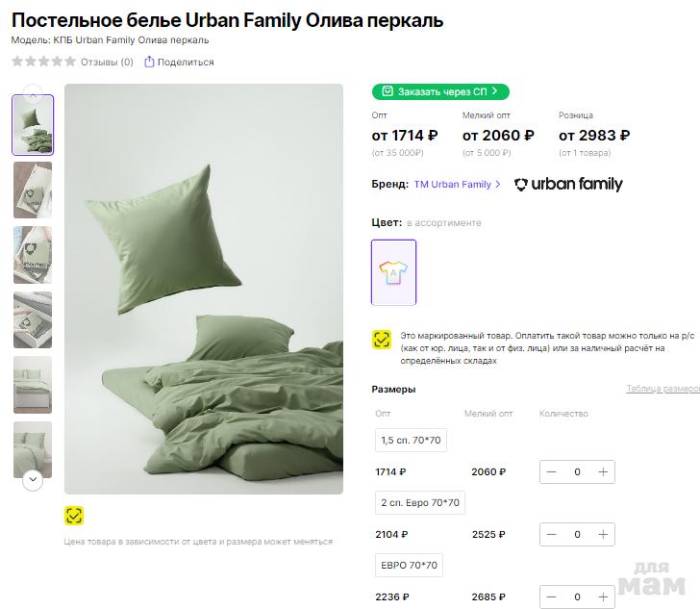This screenshot has width=700, height=609.
Task: Decrease quantity for the 2 сп. Евро 70*70 size
Action: coord(552,534)
